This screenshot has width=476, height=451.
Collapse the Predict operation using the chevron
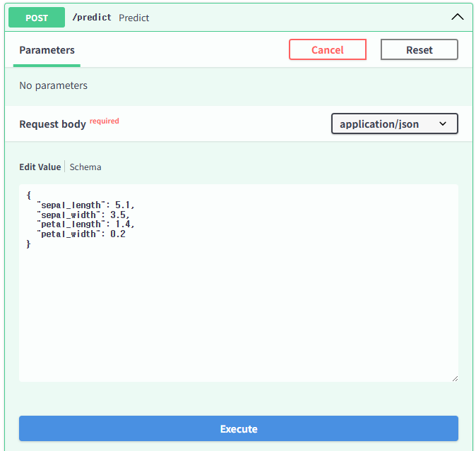tap(457, 18)
